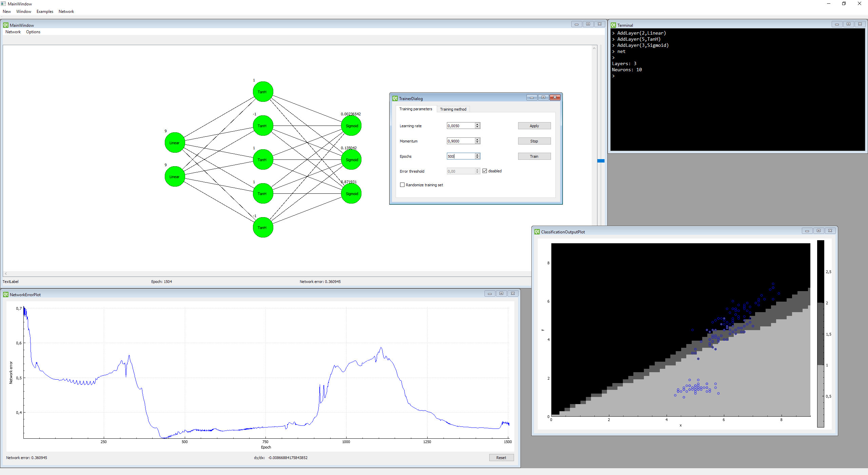
Task: Click the middle Sigmoid output neuron
Action: [351, 159]
